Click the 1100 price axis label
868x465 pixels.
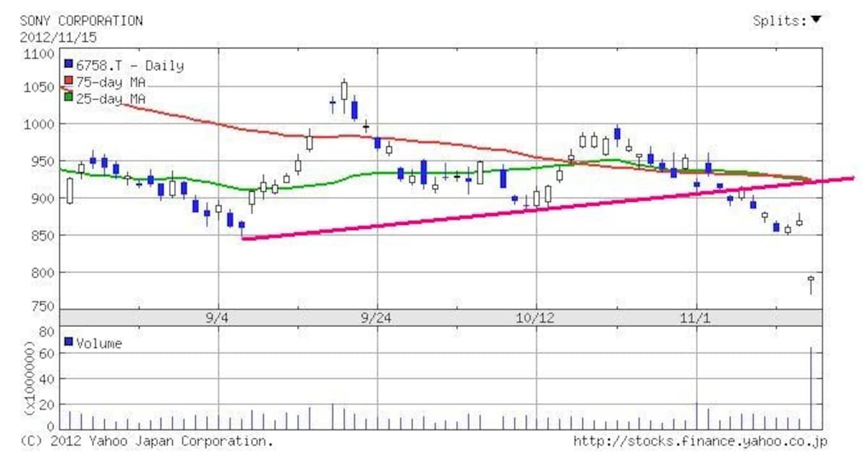point(38,54)
